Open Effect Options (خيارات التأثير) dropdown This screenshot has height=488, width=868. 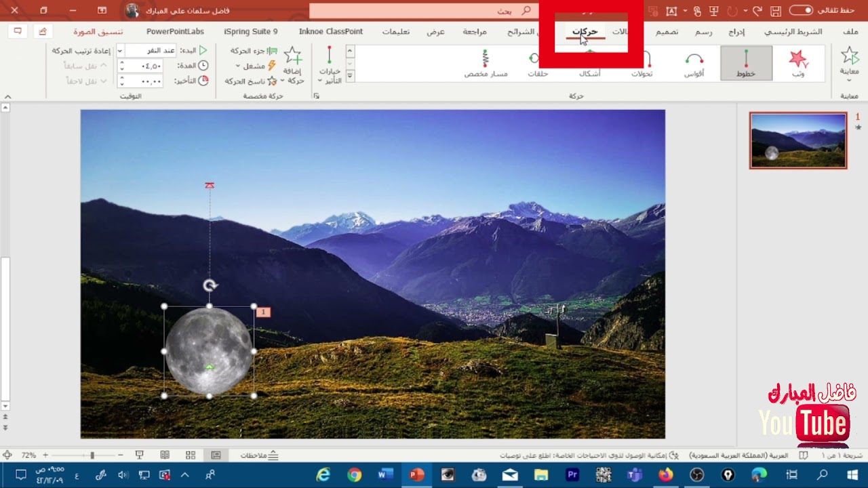[x=330, y=65]
